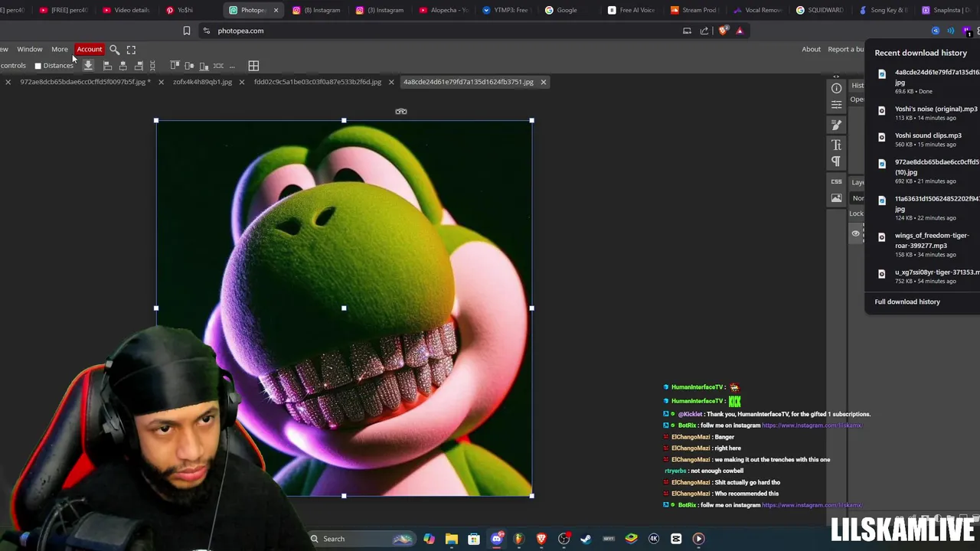Close the zofx4k4h89qb1.jpg document tab

[x=242, y=82]
